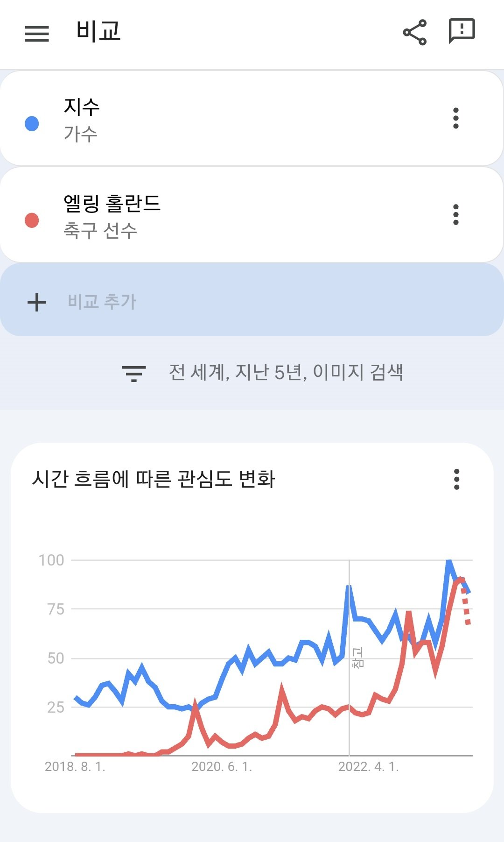Click the dotted red forecast line segment
The image size is (504, 842).
466,607
